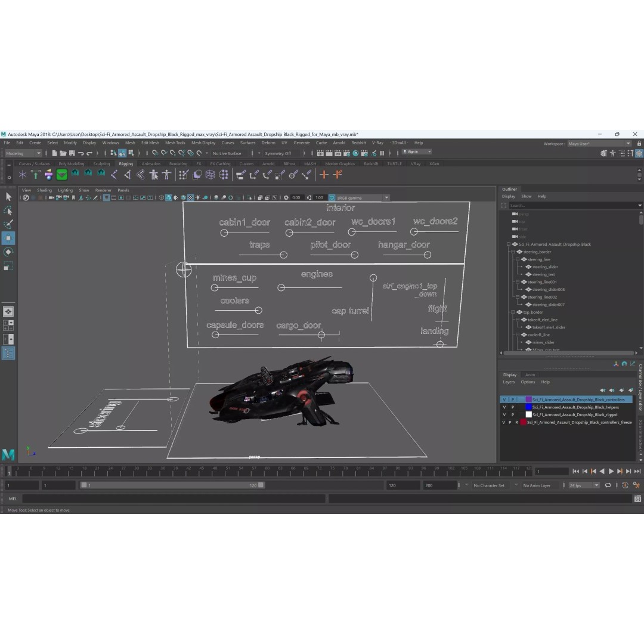The image size is (644, 644).
Task: Click the auto keyframe toggle icon
Action: (625, 485)
